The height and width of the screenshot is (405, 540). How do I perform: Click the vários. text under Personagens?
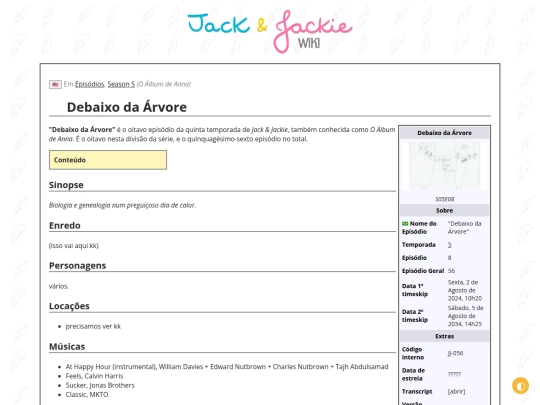point(59,286)
